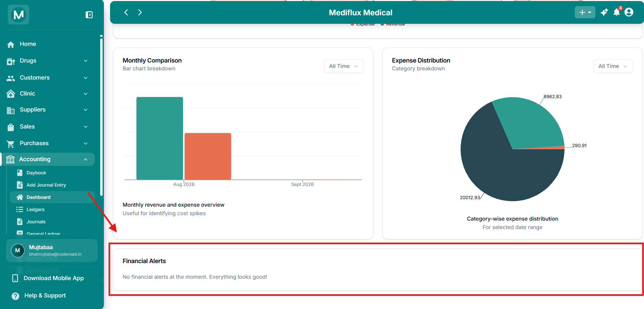The height and width of the screenshot is (309, 644).
Task: Open Mujtabaa user account card
Action: click(x=52, y=251)
